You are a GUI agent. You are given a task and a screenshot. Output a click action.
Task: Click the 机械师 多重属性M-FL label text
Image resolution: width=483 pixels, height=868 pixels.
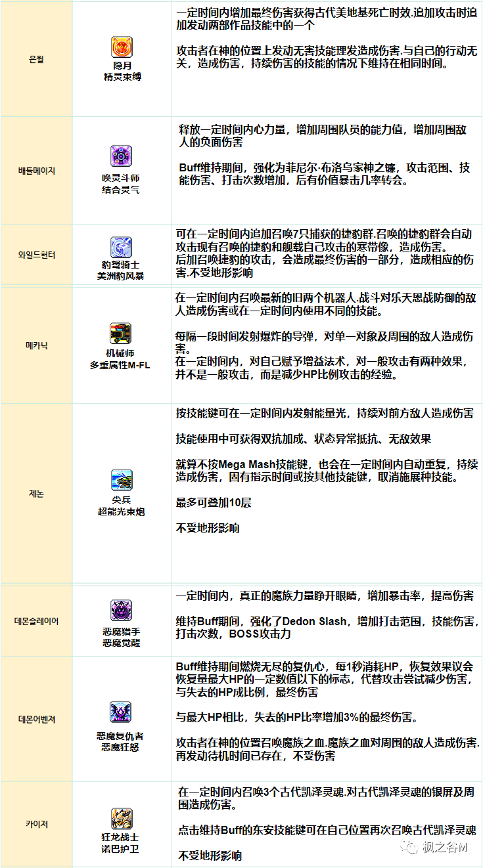pyautogui.click(x=121, y=360)
